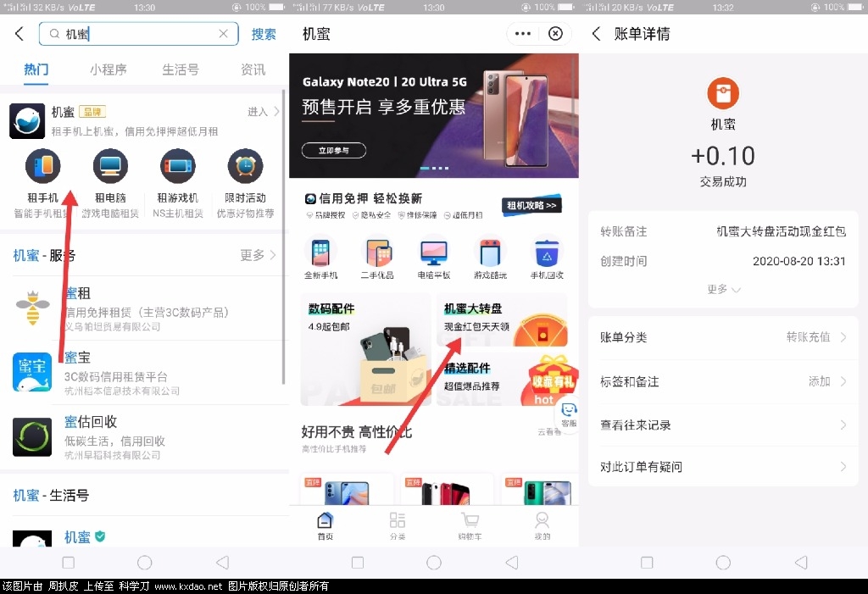Open the 租游戏机 game console icon
This screenshot has height=594, width=868.
pos(178,166)
